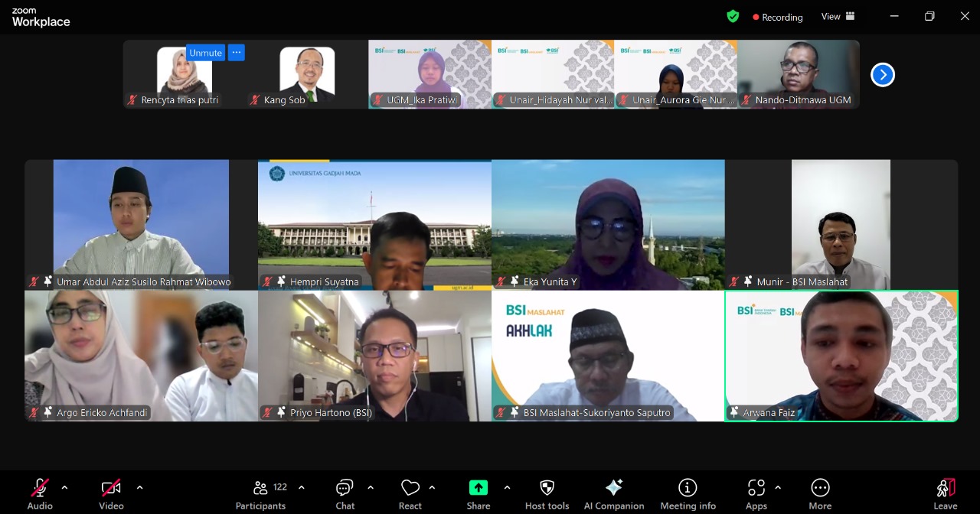The width and height of the screenshot is (980, 514).
Task: Click Unmute on Rencyta trias putri tile
Action: tap(205, 53)
